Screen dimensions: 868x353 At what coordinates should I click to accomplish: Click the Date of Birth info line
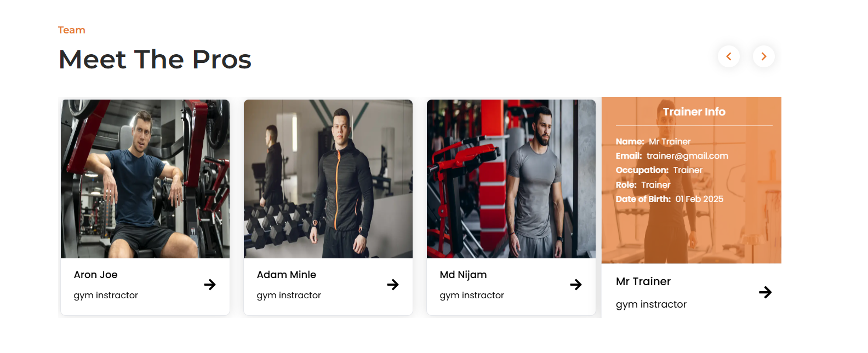click(x=670, y=199)
